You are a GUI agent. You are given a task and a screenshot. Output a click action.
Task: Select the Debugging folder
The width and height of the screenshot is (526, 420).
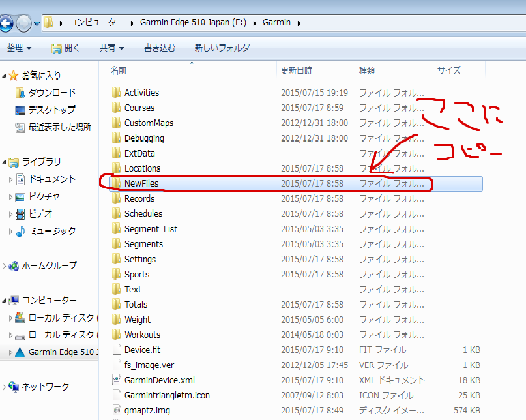144,138
